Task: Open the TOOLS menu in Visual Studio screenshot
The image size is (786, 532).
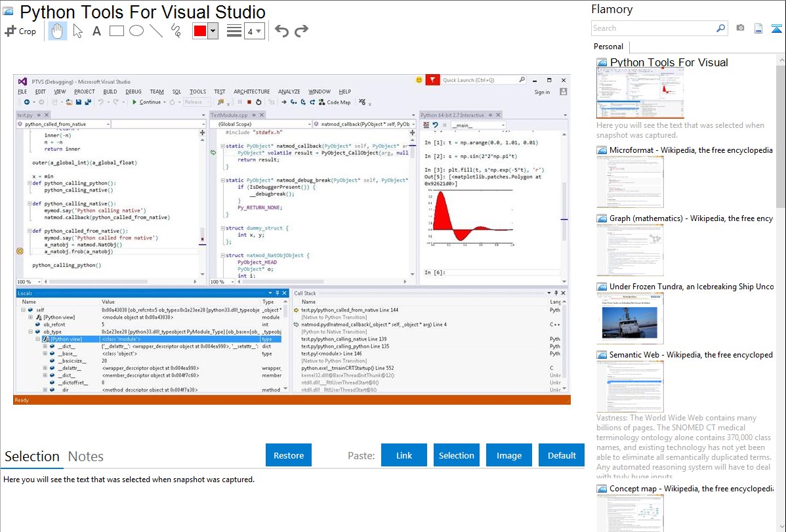Action: tap(197, 92)
